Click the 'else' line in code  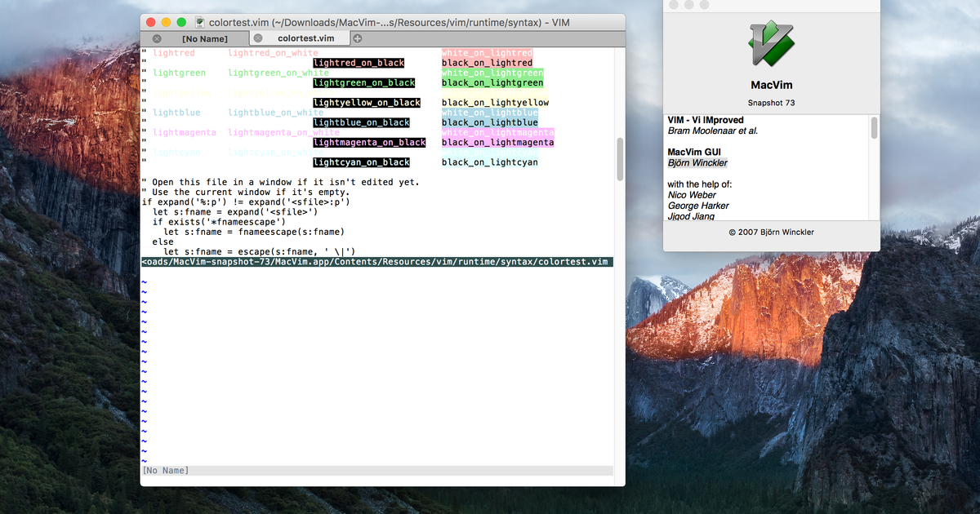coord(163,241)
